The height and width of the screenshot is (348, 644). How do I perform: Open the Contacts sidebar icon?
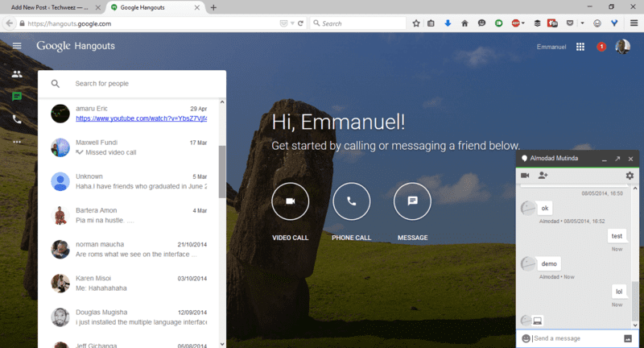17,74
